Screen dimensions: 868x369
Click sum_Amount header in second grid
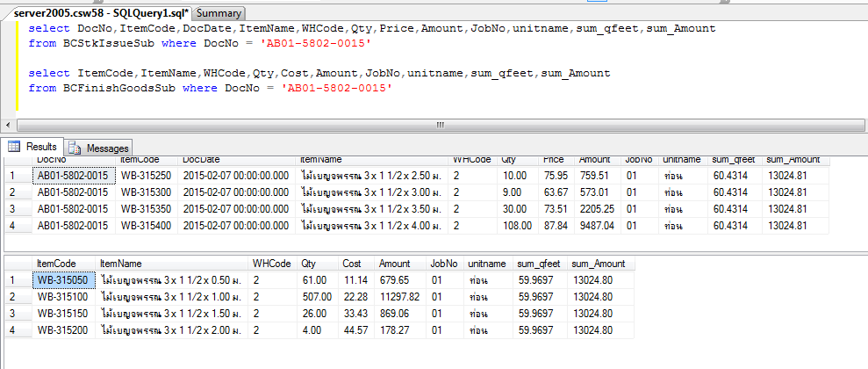601,264
